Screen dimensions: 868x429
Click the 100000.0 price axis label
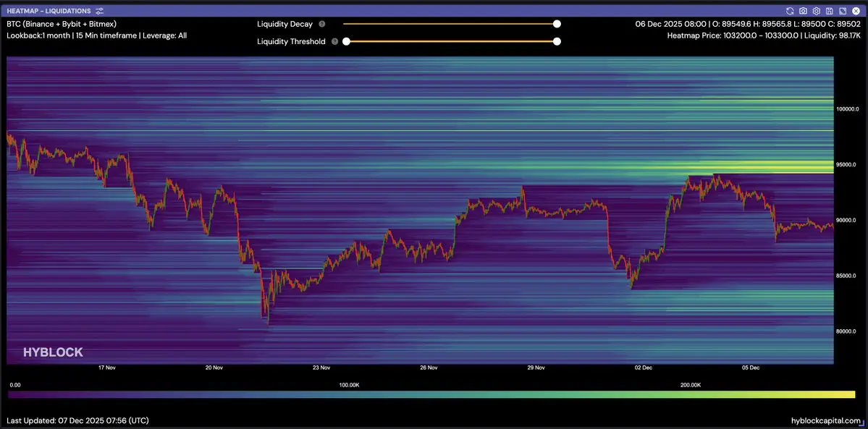click(848, 109)
